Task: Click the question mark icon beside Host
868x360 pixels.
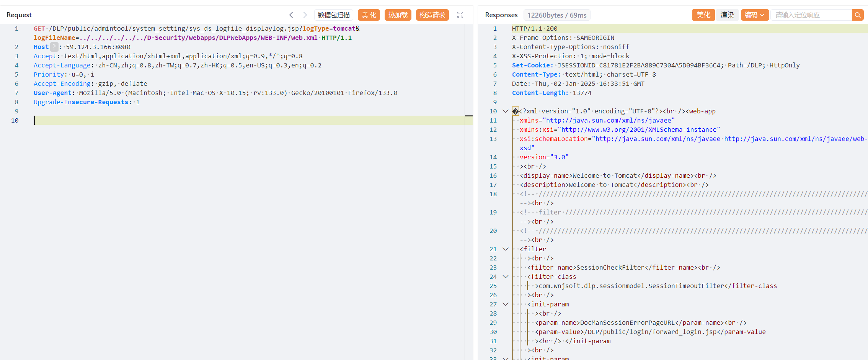Action: click(54, 47)
